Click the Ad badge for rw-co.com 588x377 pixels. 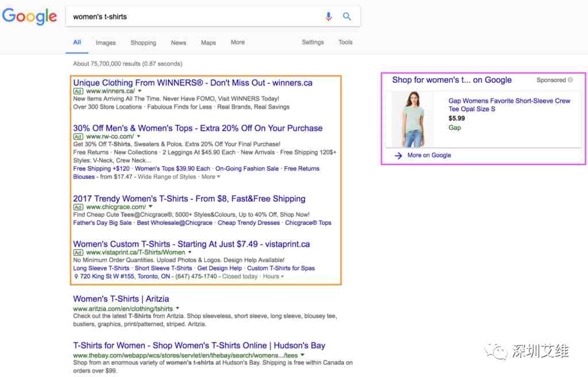tap(78, 137)
